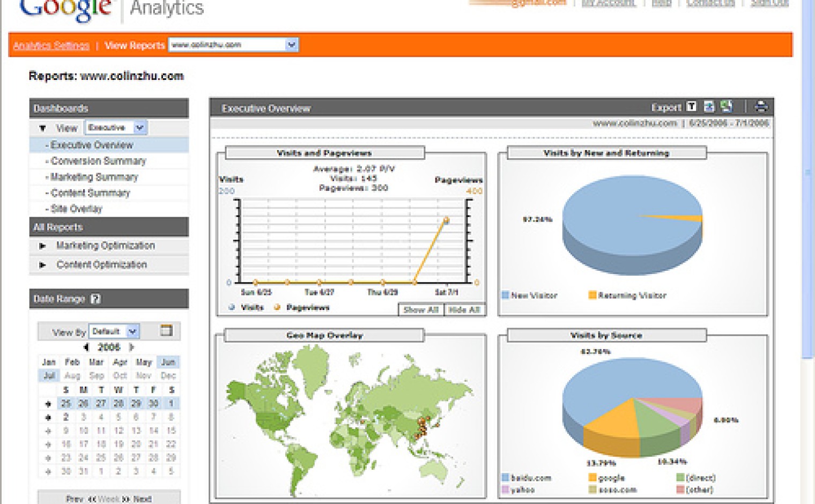
Task: Select week starting July 2 arrow
Action: click(48, 417)
